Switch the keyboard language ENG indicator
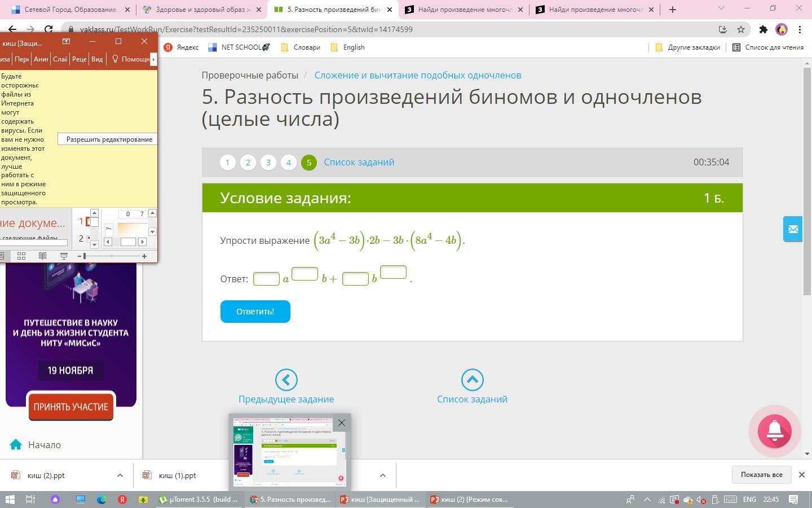 coord(749,500)
